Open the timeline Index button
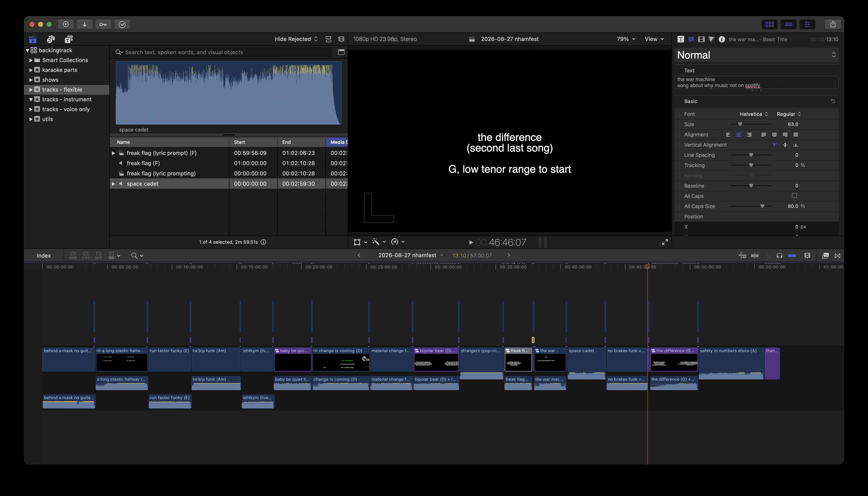This screenshot has height=496, width=868. pos(44,256)
